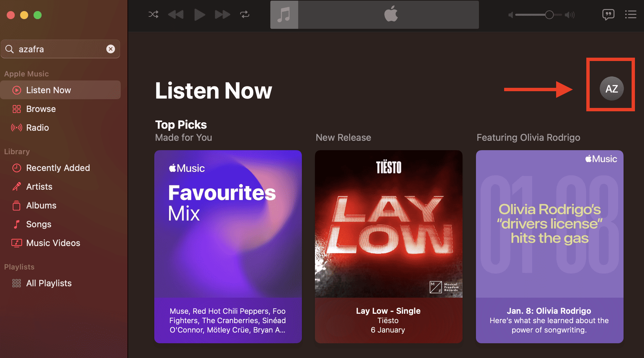Show Albums in the library
The width and height of the screenshot is (644, 358).
pyautogui.click(x=41, y=205)
